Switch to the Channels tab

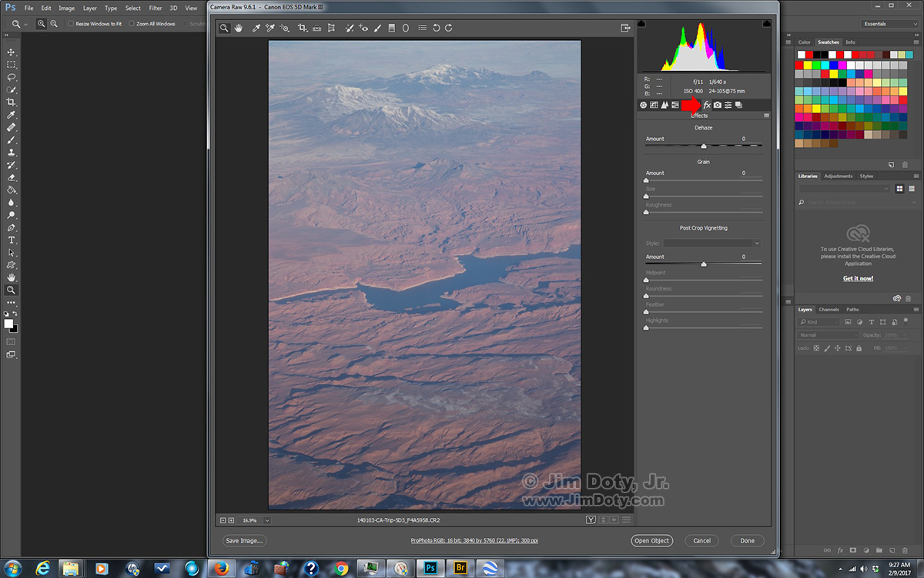point(829,310)
